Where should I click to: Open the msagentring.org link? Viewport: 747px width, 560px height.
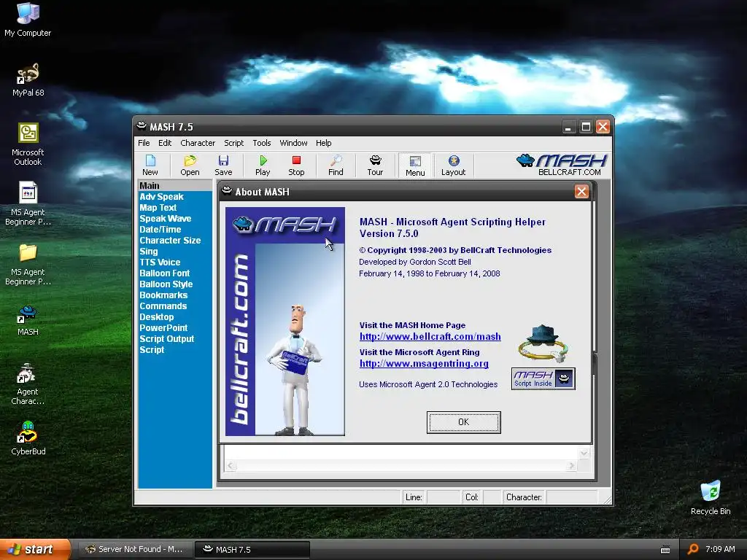(x=424, y=364)
